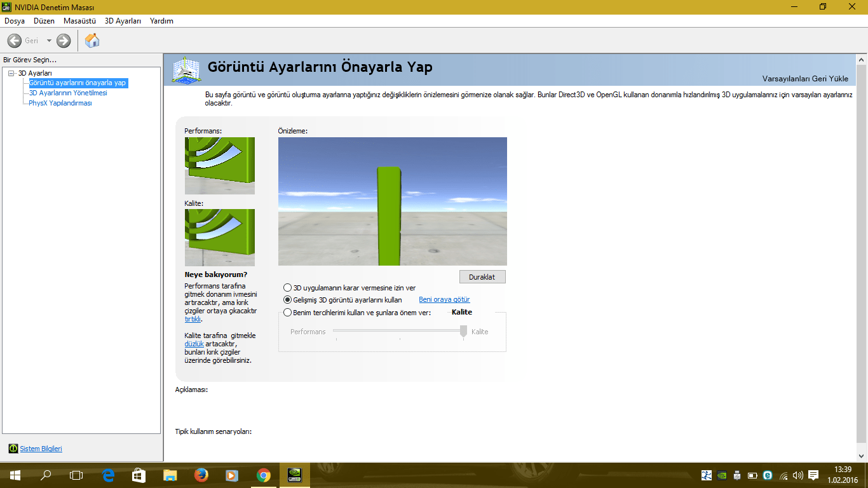
Task: Go to the Home page icon
Action: click(92, 41)
